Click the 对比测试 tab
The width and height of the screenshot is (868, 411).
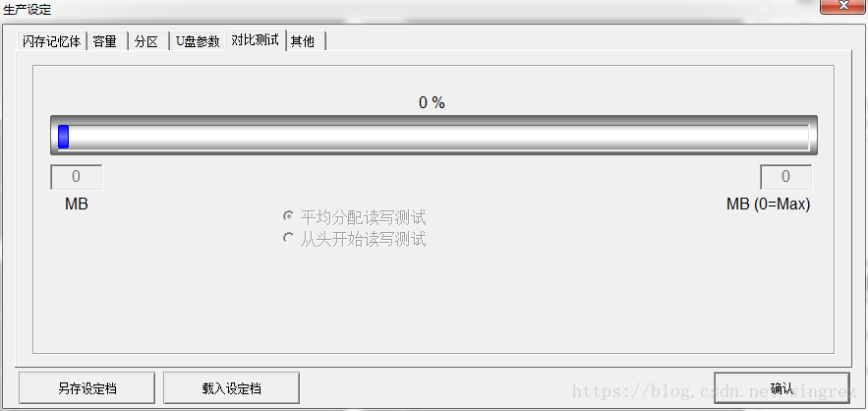pyautogui.click(x=256, y=40)
